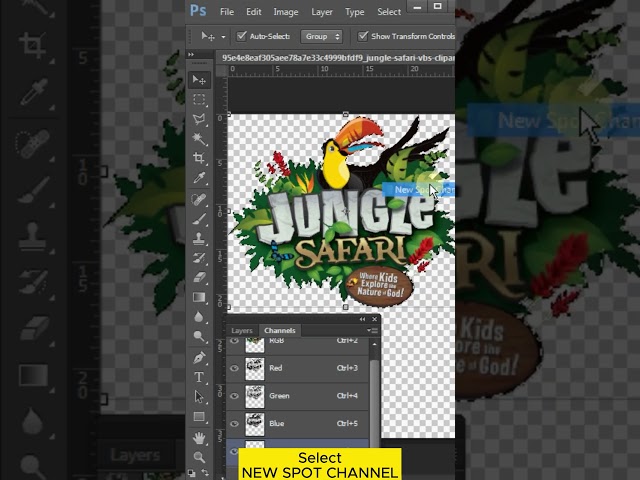Open the Group auto-select dropdown
This screenshot has height=480, width=640.
pos(322,36)
